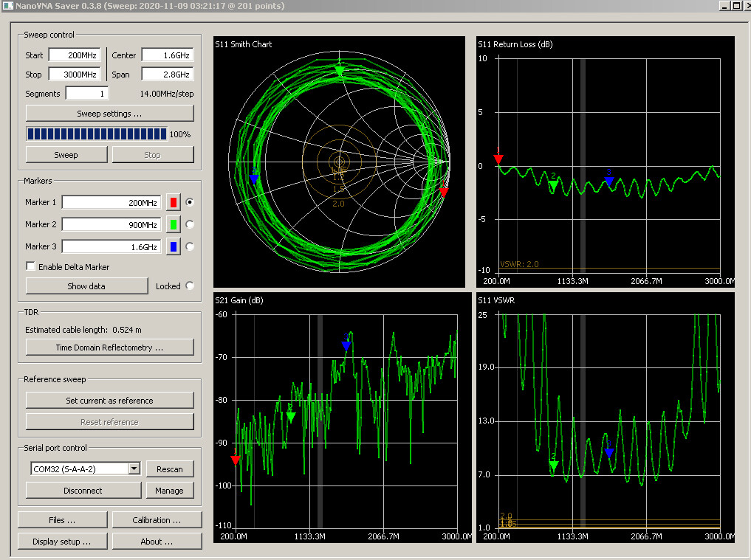Click red marker 1 on Smith Chart
751x560 pixels.
444,192
